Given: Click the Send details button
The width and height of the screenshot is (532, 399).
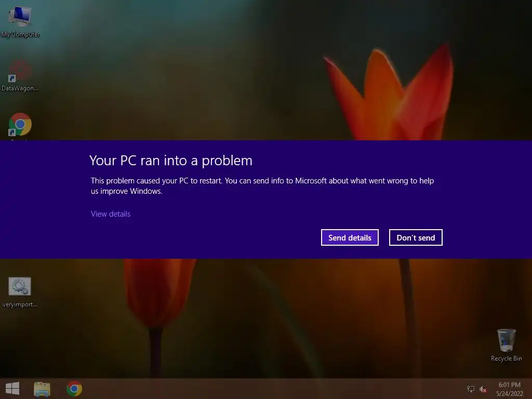Looking at the screenshot, I should tap(350, 237).
